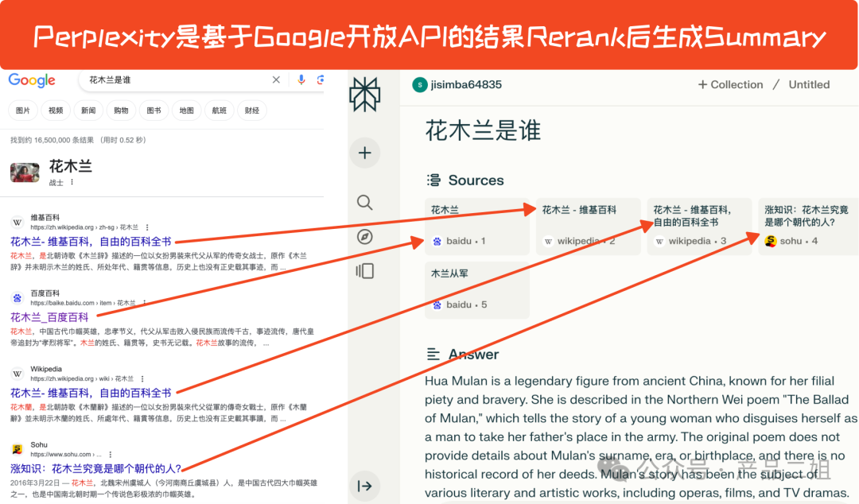Select the 视频 filter chip
The width and height of the screenshot is (859, 504).
pyautogui.click(x=56, y=110)
